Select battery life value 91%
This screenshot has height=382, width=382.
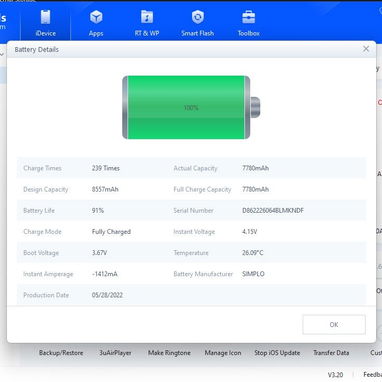[x=98, y=210]
